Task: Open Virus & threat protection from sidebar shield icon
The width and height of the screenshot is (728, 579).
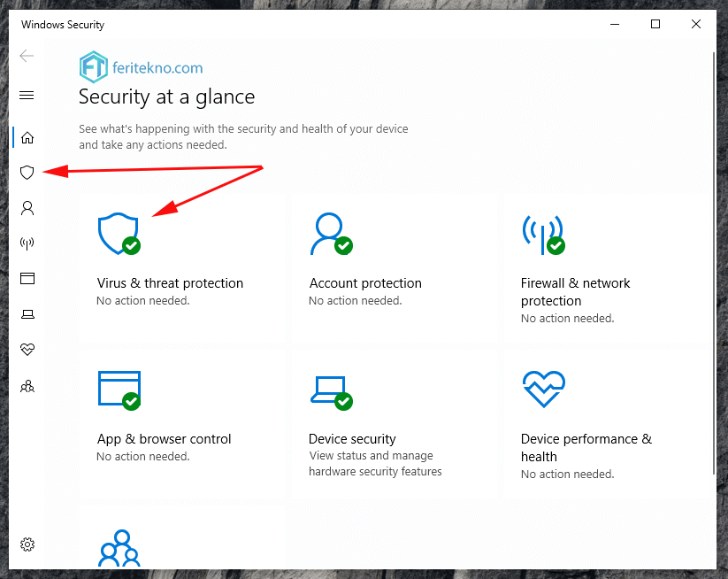Action: (27, 173)
